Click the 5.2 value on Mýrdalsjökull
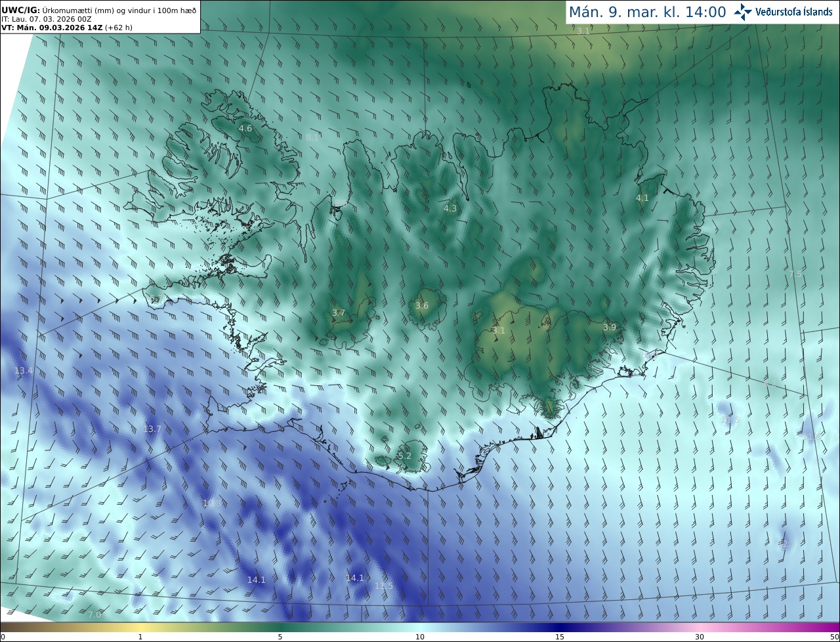The height and width of the screenshot is (642, 840). click(405, 456)
